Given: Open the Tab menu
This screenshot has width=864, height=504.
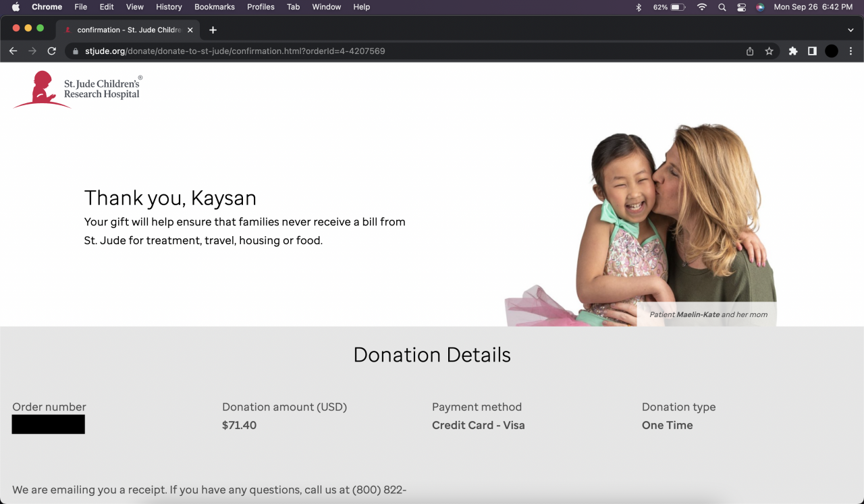Looking at the screenshot, I should coord(293,7).
